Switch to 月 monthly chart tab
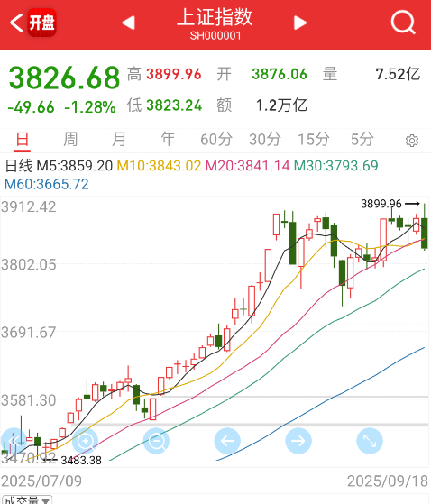This screenshot has height=504, width=431. point(119,140)
